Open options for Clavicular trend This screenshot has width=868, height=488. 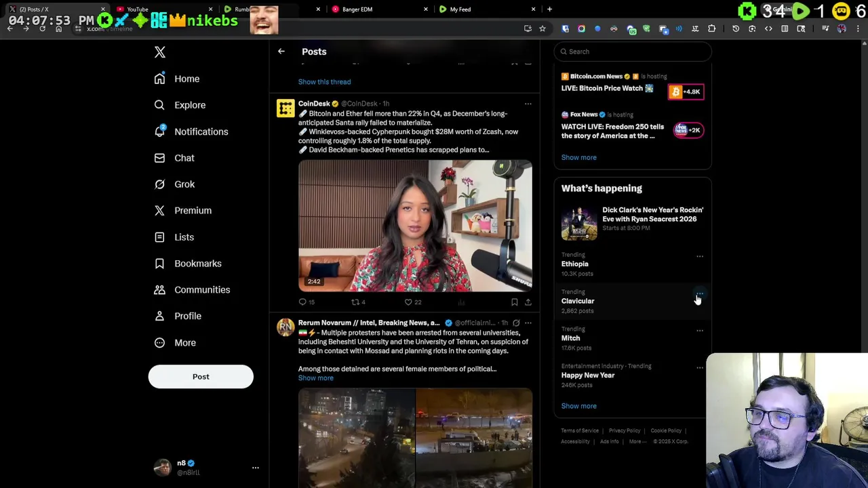(x=700, y=294)
